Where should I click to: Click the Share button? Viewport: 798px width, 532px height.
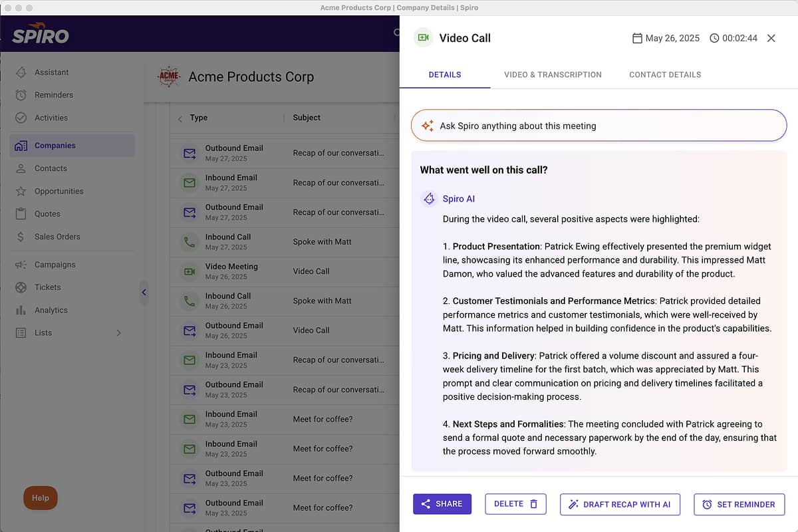point(442,504)
